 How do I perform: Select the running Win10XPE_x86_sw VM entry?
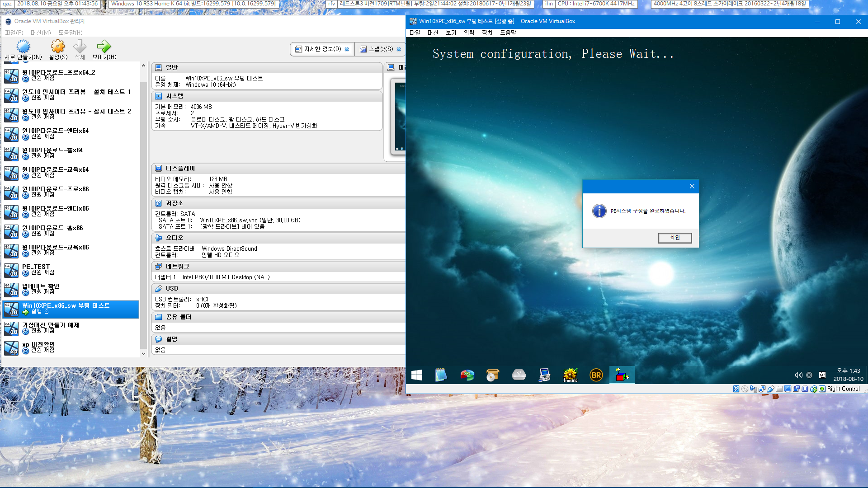[71, 309]
